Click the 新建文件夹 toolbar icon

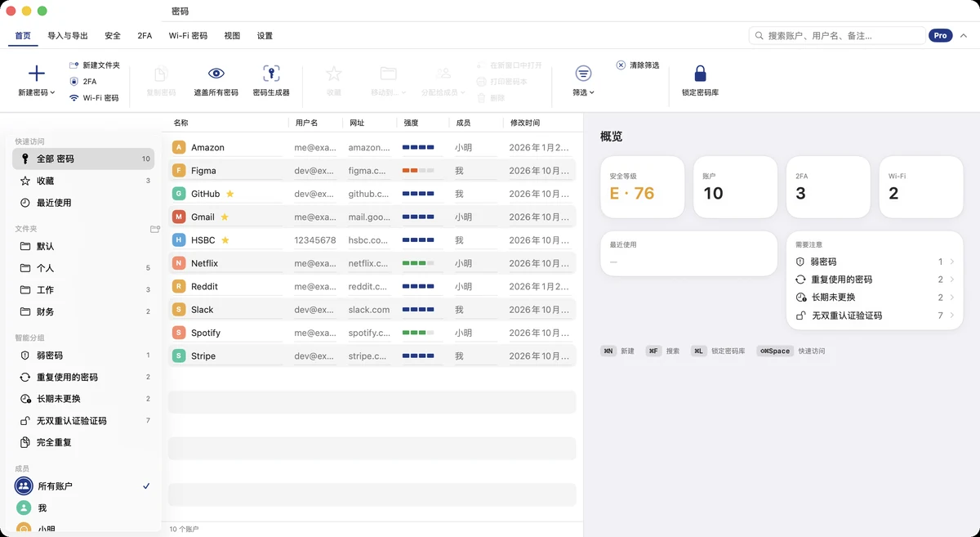pyautogui.click(x=73, y=65)
